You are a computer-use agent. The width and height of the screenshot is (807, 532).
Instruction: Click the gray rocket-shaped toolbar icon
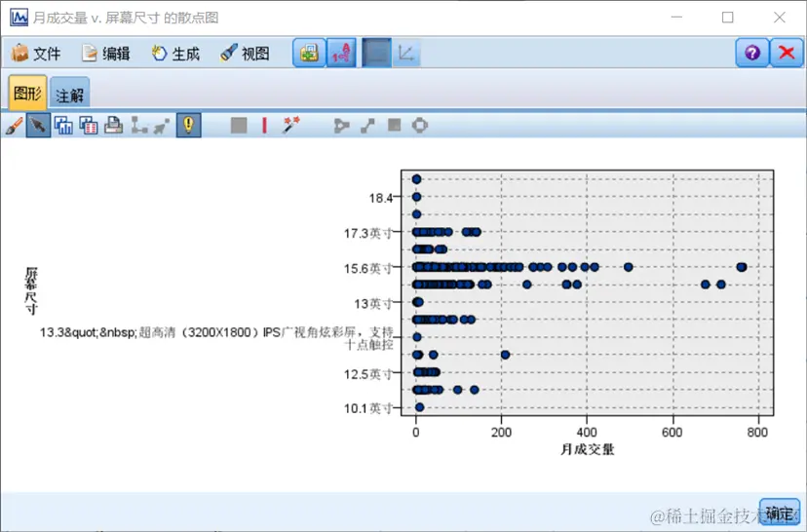[x=162, y=126]
